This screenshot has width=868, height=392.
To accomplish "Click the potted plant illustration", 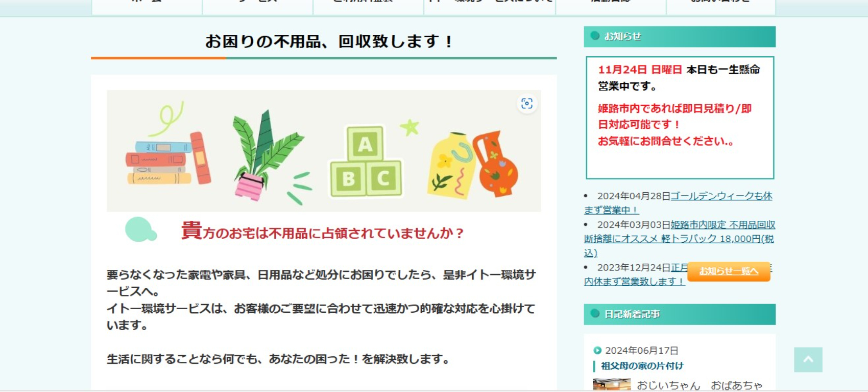I will point(267,154).
